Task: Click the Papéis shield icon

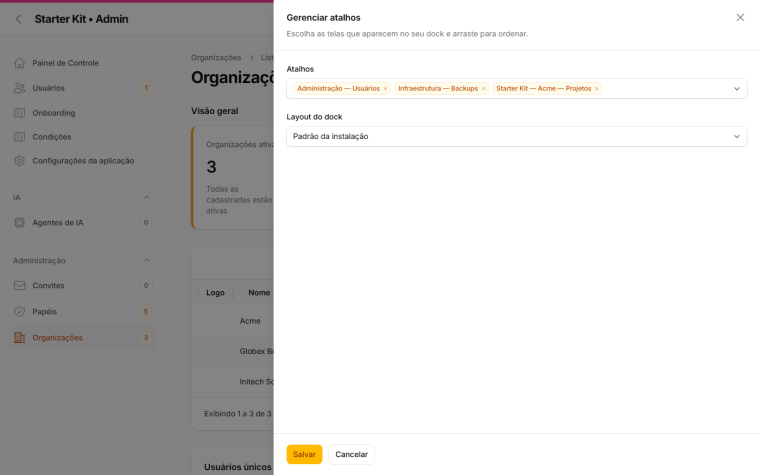Action: [19, 312]
